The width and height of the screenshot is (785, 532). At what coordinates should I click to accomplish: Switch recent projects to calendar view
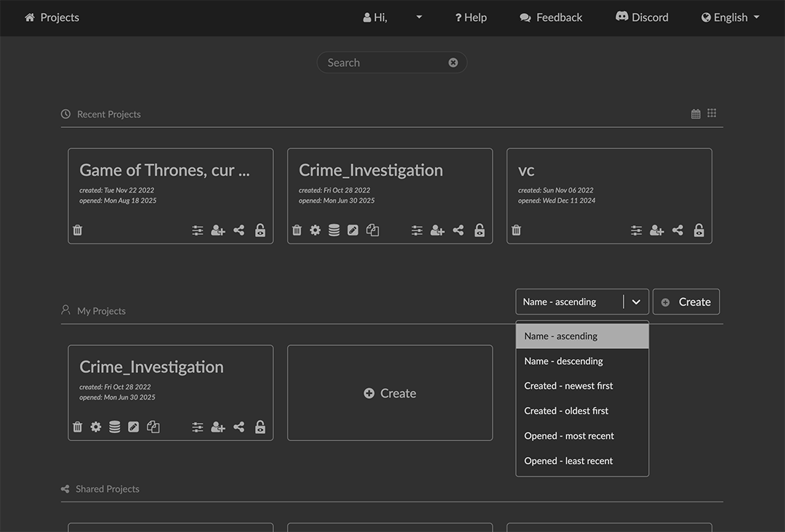coord(696,114)
